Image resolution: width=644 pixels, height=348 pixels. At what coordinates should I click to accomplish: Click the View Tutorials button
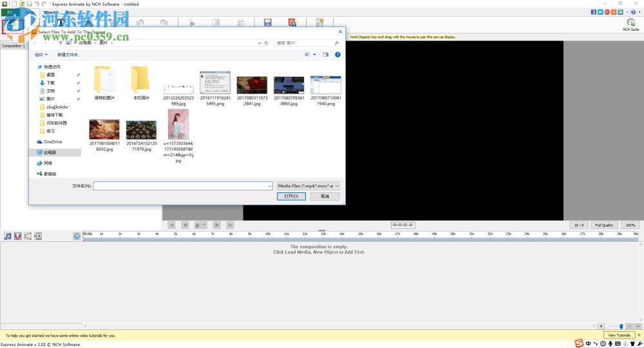619,335
